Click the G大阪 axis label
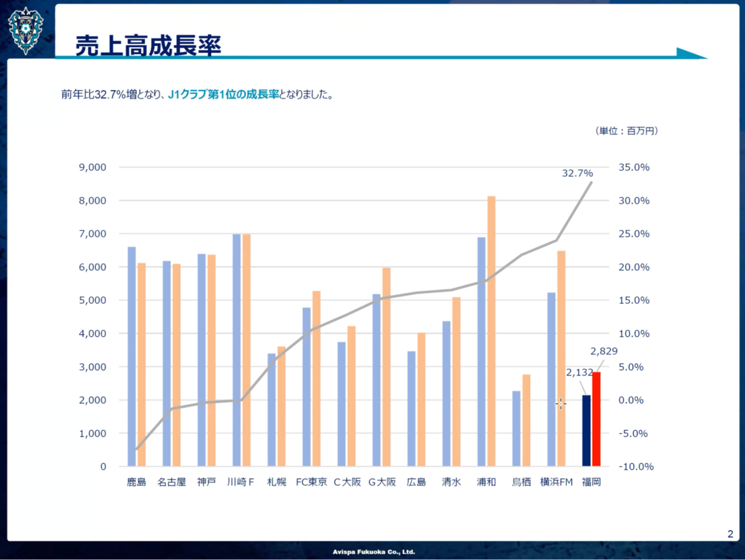Image resolution: width=745 pixels, height=560 pixels. point(381,482)
